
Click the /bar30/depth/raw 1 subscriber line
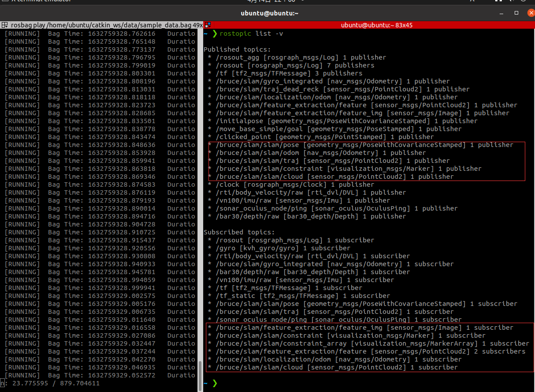pyautogui.click(x=309, y=272)
